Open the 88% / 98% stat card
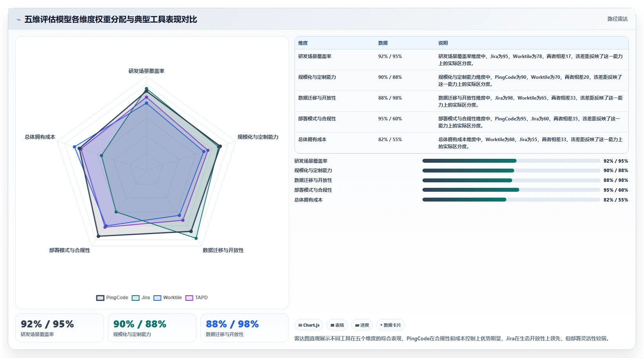 coord(245,328)
